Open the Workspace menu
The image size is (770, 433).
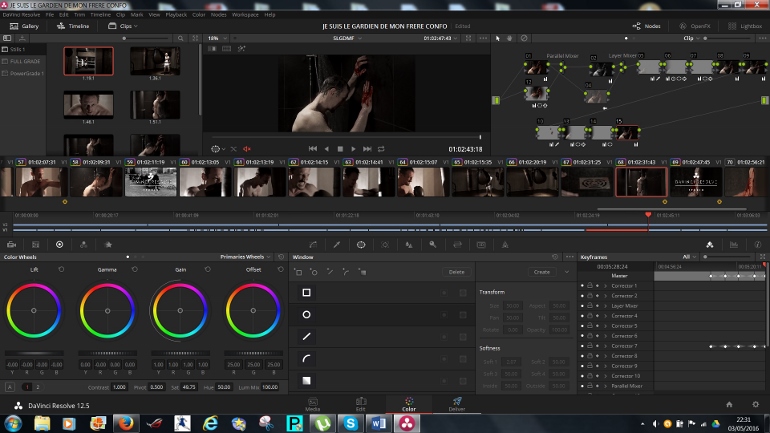coord(245,15)
